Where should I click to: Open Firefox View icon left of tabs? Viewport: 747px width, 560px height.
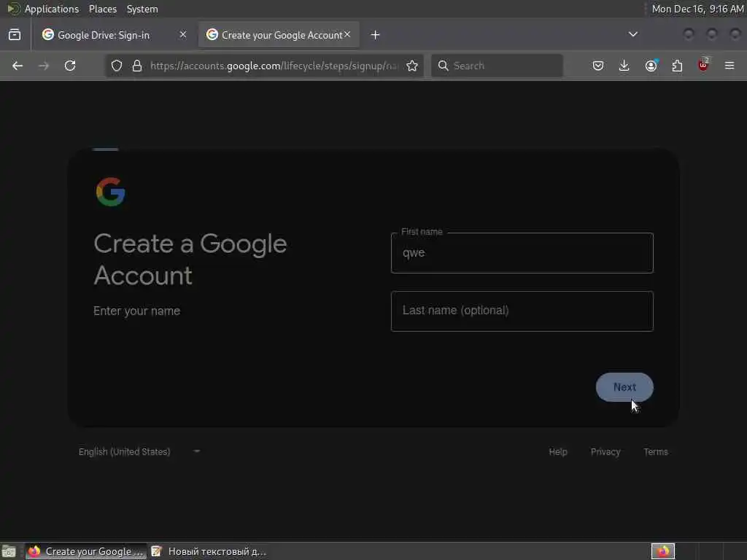(15, 35)
